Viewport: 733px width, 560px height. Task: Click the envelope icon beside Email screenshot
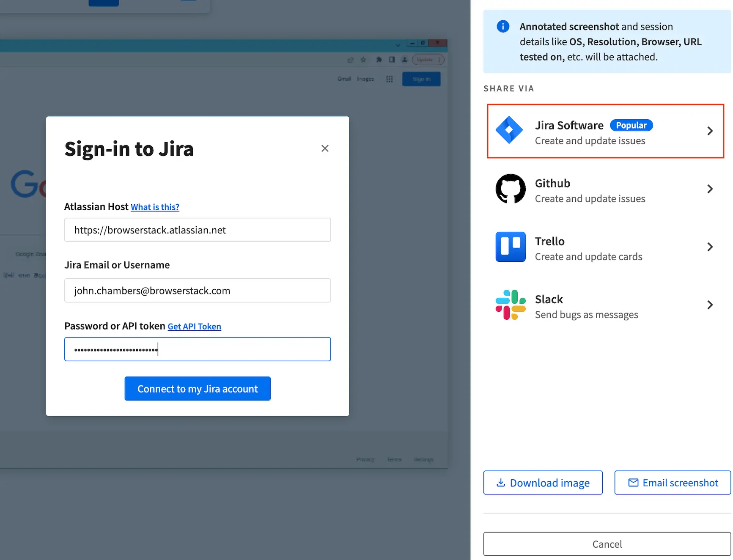[633, 483]
